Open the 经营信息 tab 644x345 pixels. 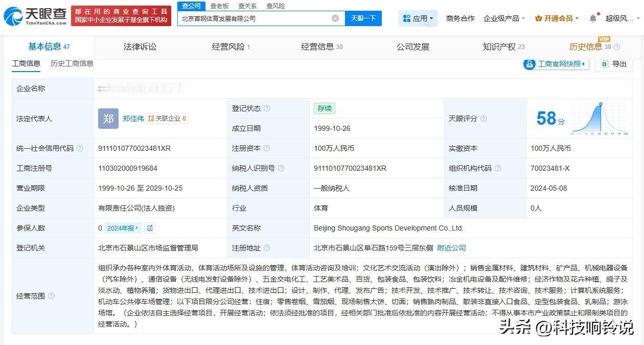322,47
